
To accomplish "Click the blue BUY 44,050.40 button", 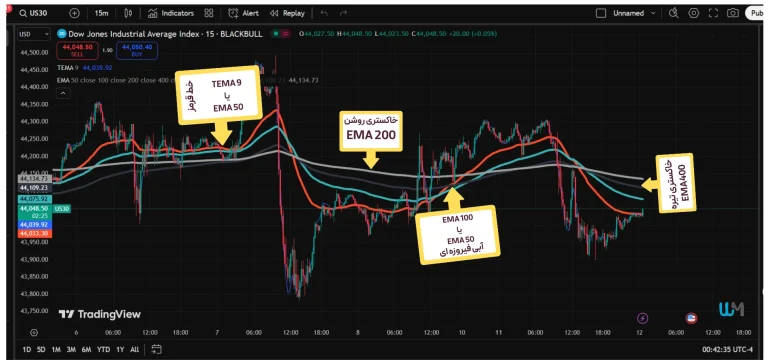I will [x=137, y=50].
